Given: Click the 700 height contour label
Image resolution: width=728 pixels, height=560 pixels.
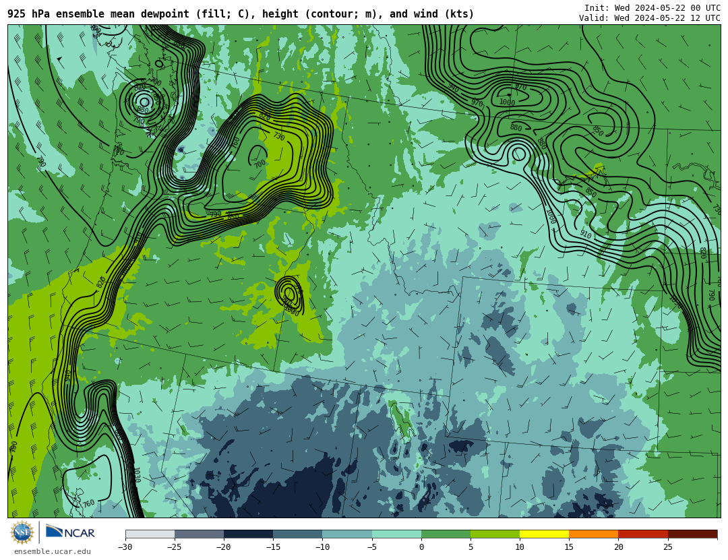Looking at the screenshot, I should (x=260, y=164).
